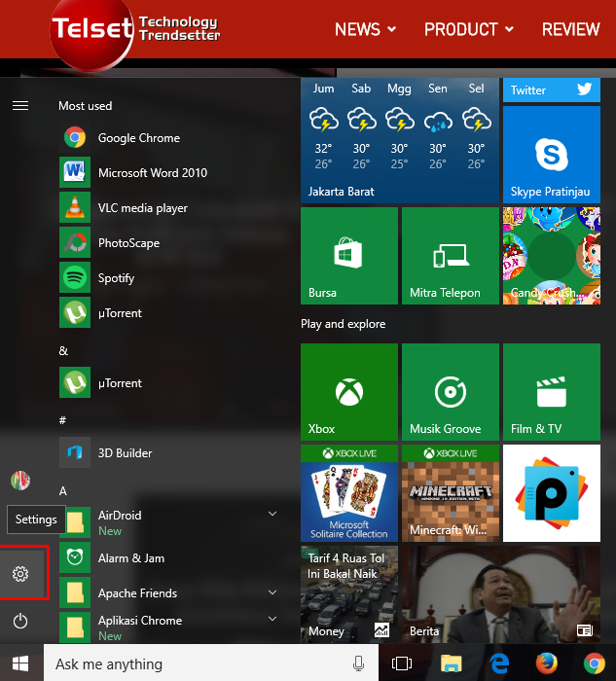The width and height of the screenshot is (616, 681).
Task: Open the NEWS dropdown menu
Action: click(x=365, y=29)
